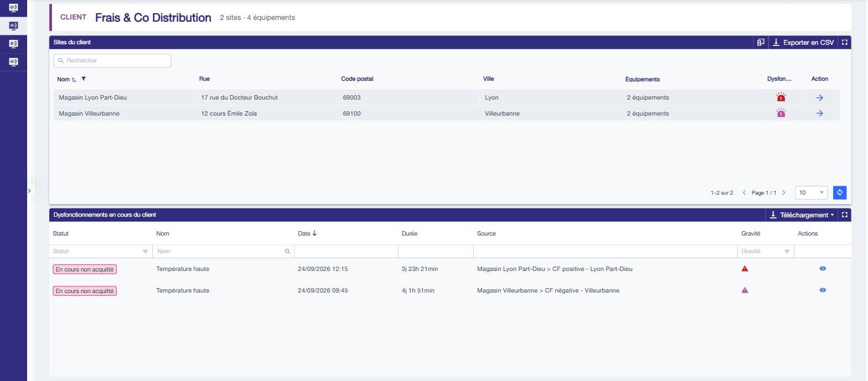The width and height of the screenshot is (868, 381).
Task: Sort malfunctions by Durée column
Action: (410, 233)
